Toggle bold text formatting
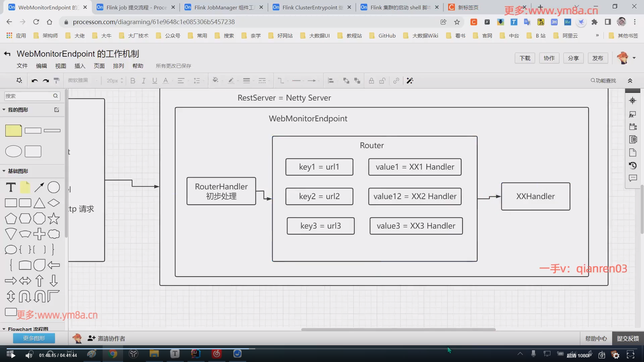This screenshot has width=644, height=362. [x=133, y=81]
